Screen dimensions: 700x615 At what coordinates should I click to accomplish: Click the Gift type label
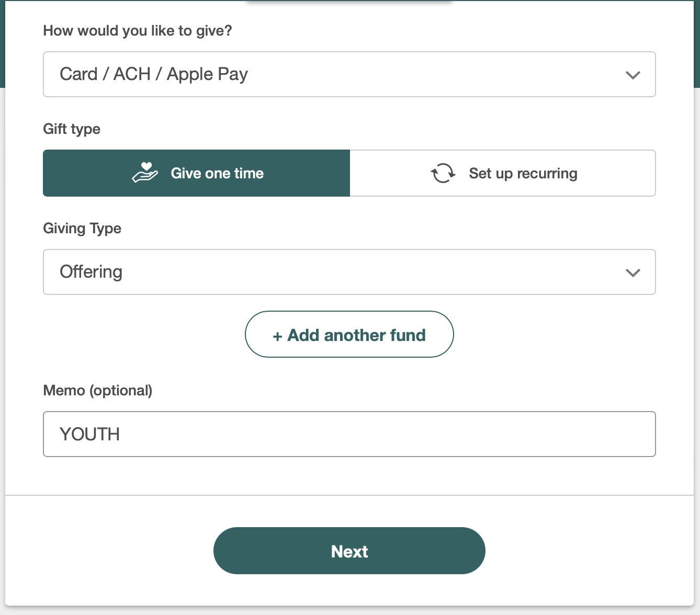tap(72, 129)
